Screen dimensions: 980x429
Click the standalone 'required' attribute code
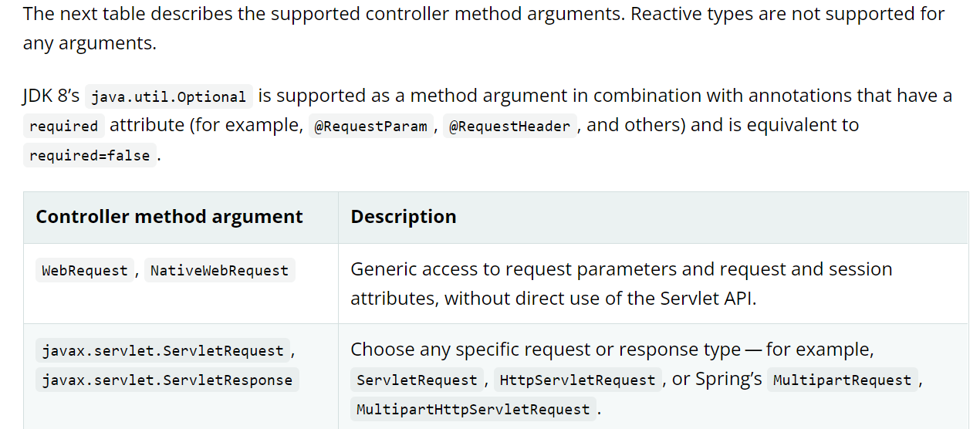[x=64, y=127]
